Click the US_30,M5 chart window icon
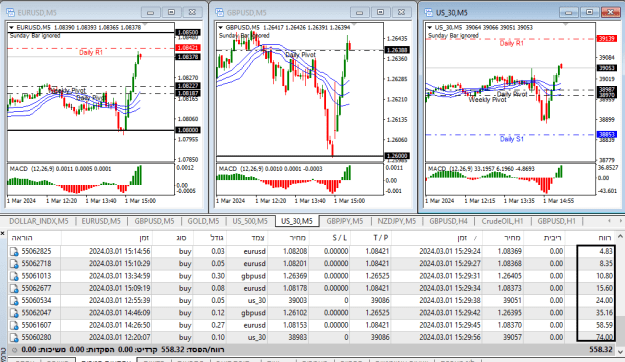Screen dimensions: 625x362 pyautogui.click(x=429, y=12)
